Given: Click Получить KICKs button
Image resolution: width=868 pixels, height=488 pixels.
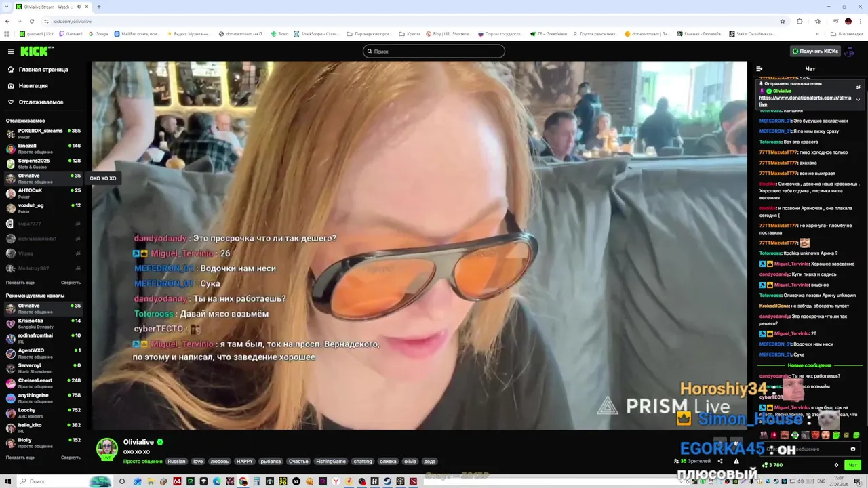Looking at the screenshot, I should pos(815,51).
